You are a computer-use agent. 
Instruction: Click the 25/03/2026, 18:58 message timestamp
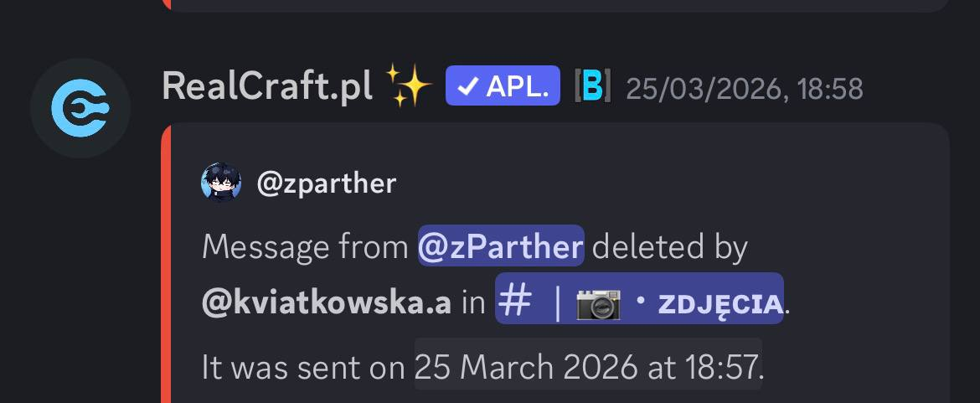[x=744, y=88]
